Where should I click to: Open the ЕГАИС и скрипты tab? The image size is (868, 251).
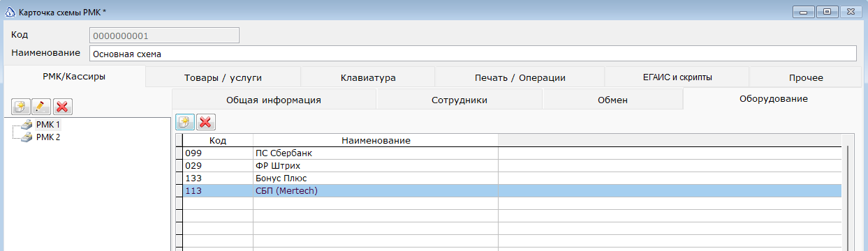(x=677, y=77)
